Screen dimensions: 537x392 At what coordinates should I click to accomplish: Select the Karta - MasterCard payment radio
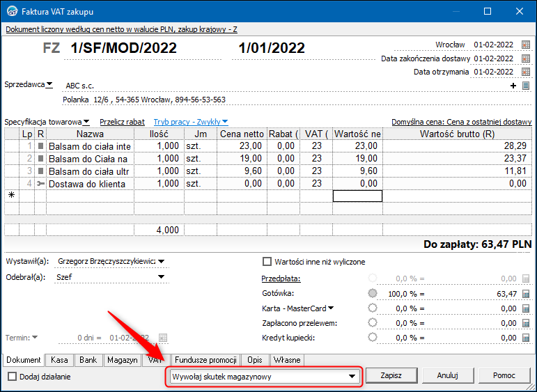click(x=372, y=308)
